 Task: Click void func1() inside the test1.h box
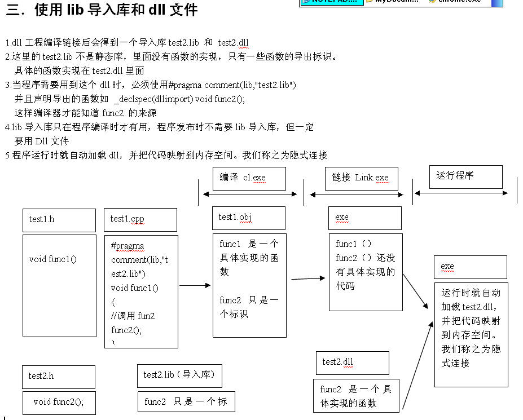tap(52, 259)
